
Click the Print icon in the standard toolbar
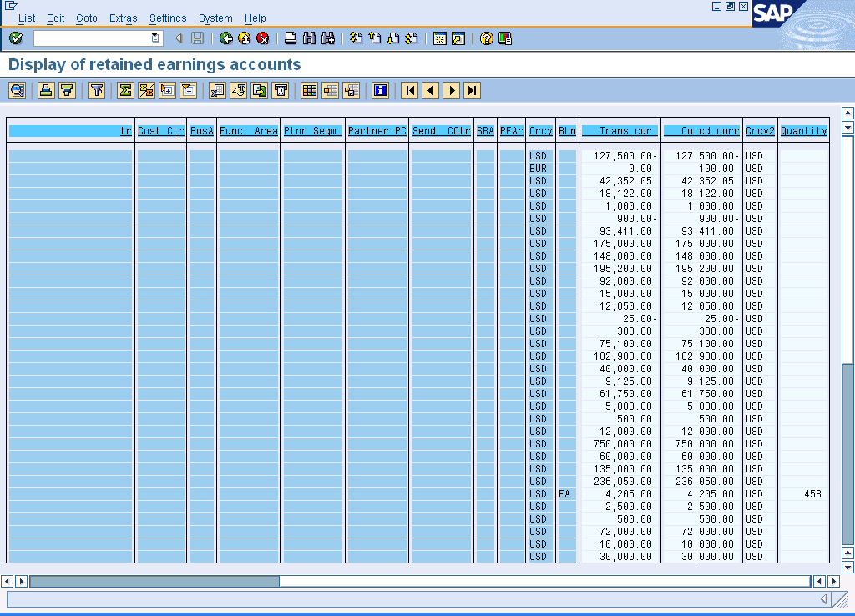291,38
